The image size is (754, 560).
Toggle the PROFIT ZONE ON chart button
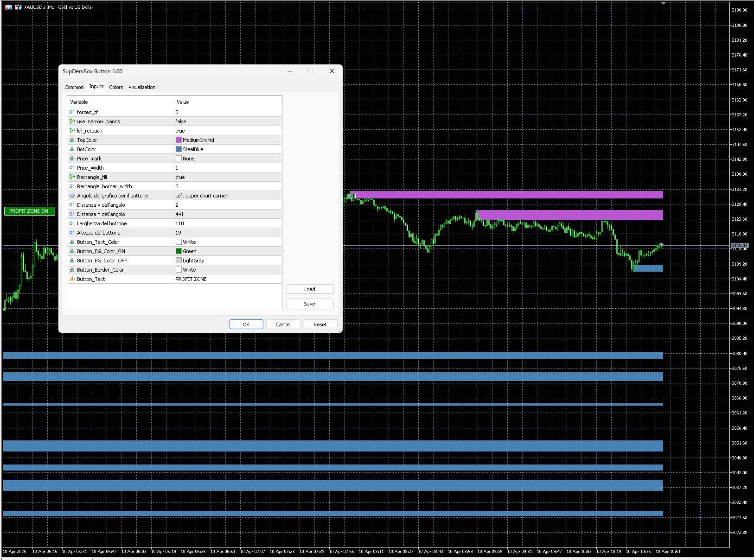click(x=29, y=211)
